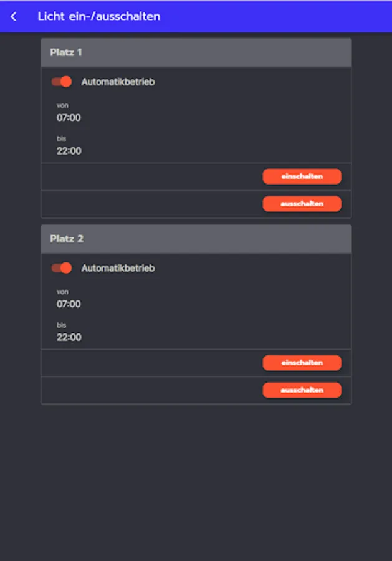Go back using the header arrow
Screen dimensions: 392x561
click(14, 17)
